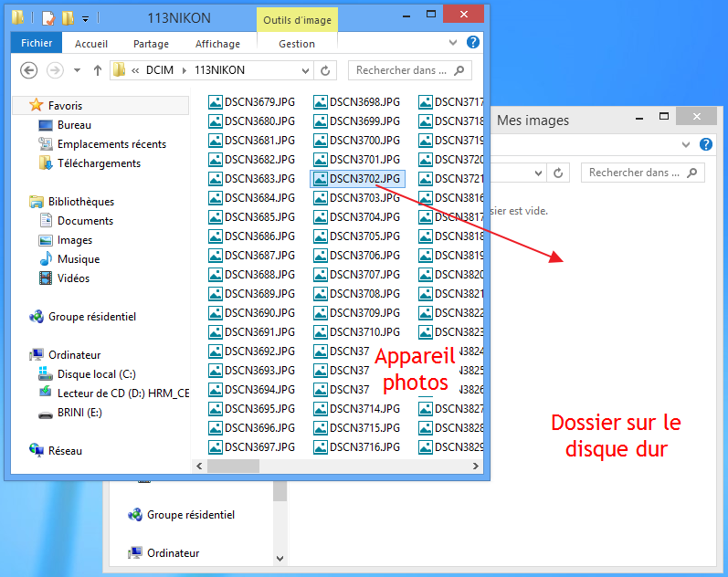
Task: Select file DSCN3708.JPG
Action: [356, 294]
